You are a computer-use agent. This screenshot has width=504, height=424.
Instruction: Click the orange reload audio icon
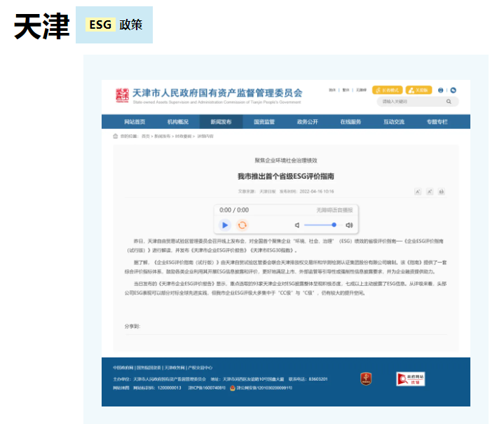(x=243, y=225)
